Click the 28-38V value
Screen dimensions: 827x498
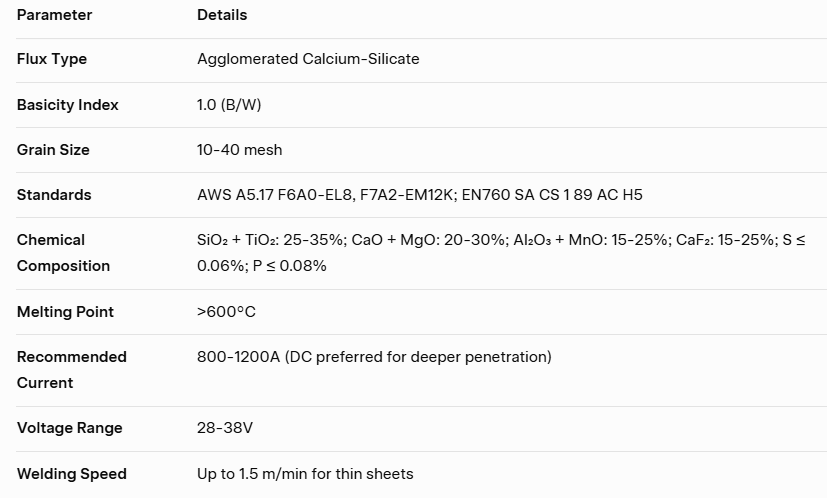(225, 428)
